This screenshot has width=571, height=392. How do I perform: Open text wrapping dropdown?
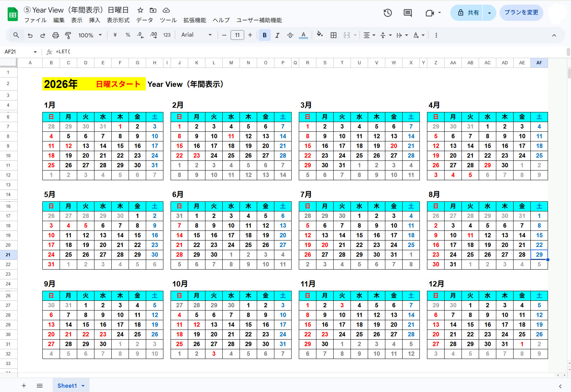pyautogui.click(x=402, y=35)
